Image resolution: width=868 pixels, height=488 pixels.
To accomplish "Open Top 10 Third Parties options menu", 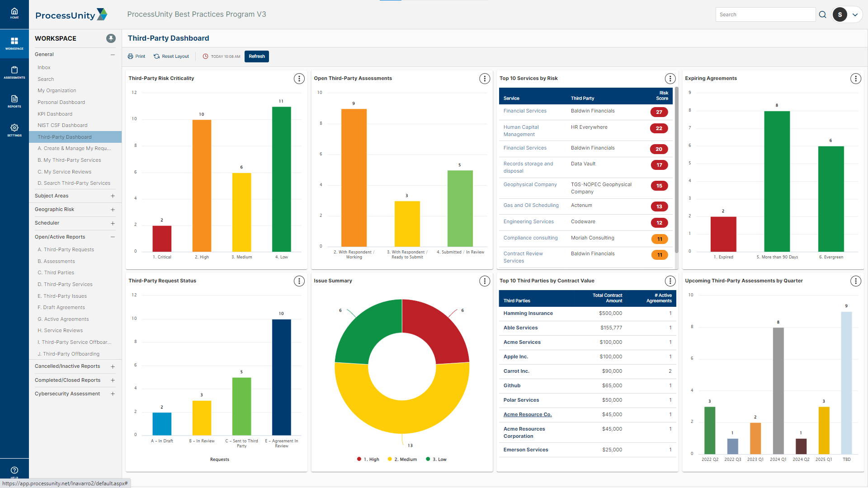I will pyautogui.click(x=670, y=281).
